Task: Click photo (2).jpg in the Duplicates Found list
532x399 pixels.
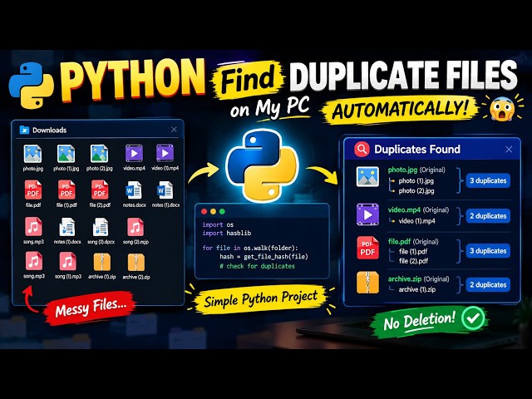Action: tap(416, 190)
